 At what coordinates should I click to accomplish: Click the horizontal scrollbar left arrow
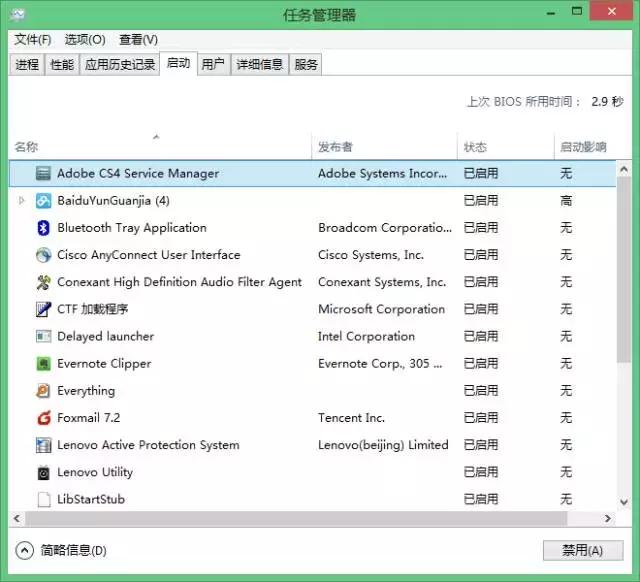[17, 519]
